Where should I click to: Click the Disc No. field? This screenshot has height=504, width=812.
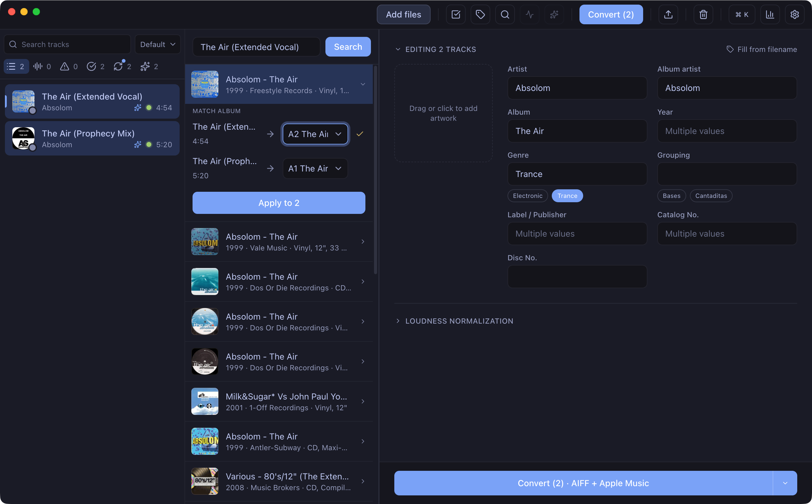pyautogui.click(x=577, y=277)
